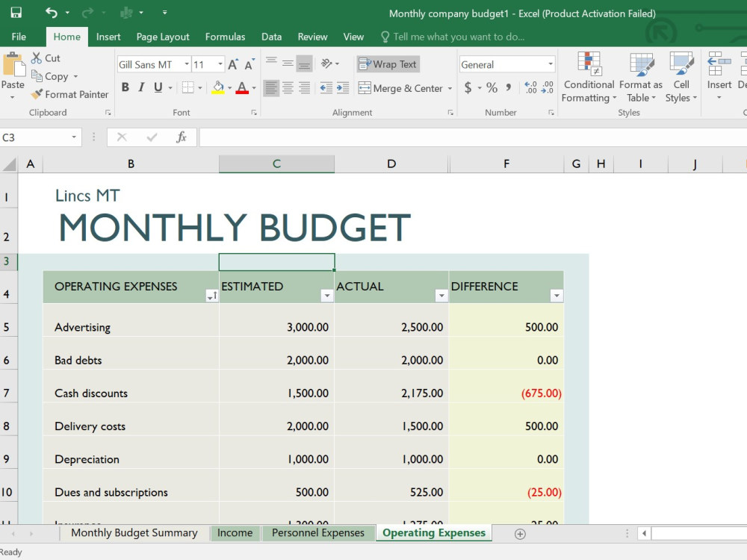Open the Insert Function fx button

[181, 137]
